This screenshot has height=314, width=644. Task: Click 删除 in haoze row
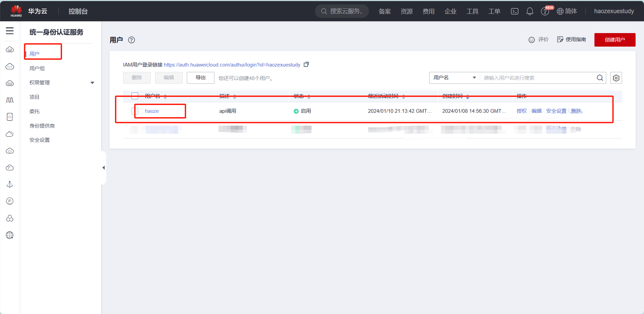(x=576, y=111)
